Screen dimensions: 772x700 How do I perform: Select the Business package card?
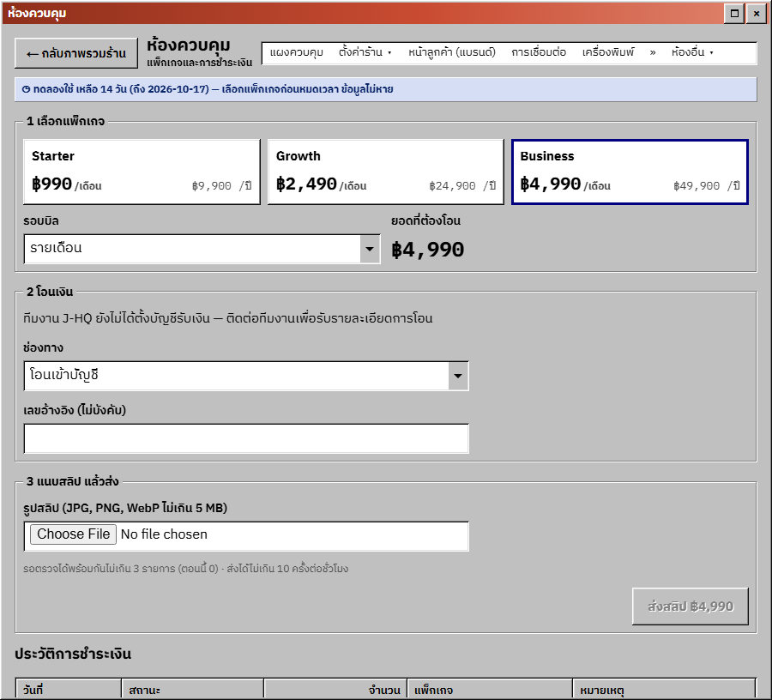click(630, 172)
